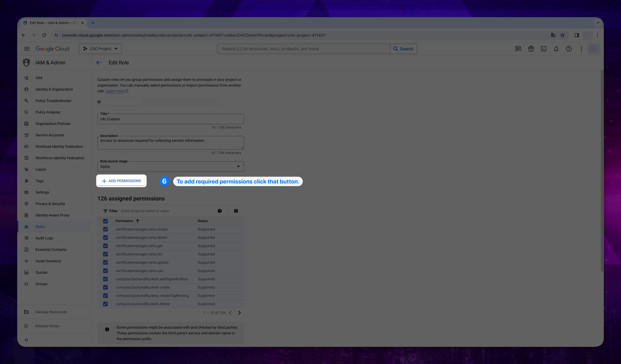Click the Title input field

(x=171, y=119)
